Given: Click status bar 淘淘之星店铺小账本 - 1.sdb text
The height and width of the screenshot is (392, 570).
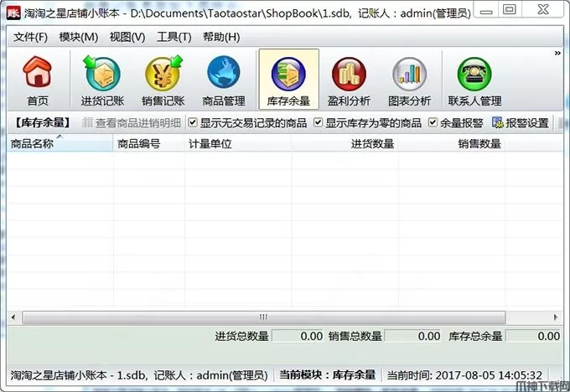Looking at the screenshot, I should click(x=139, y=374).
